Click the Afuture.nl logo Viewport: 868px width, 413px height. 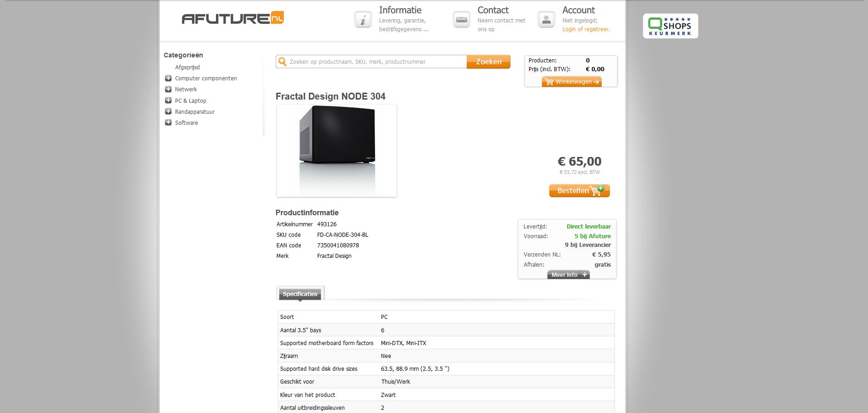(x=233, y=18)
